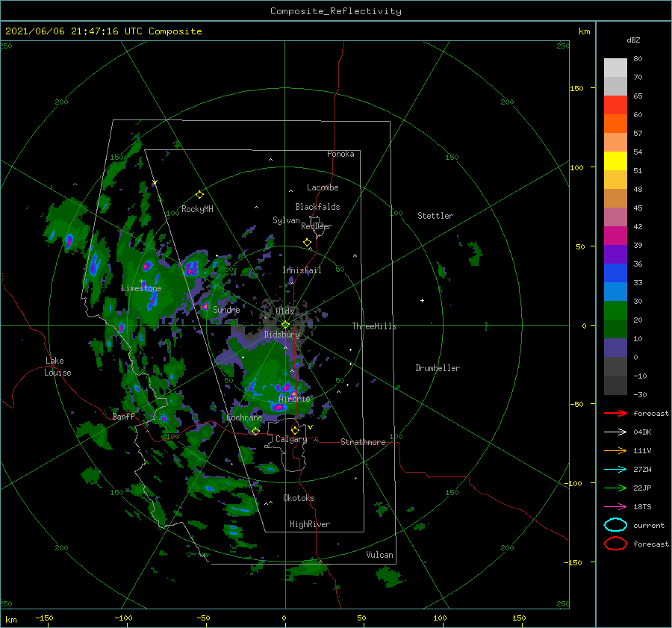Click the 04DK legend label text

[642, 432]
